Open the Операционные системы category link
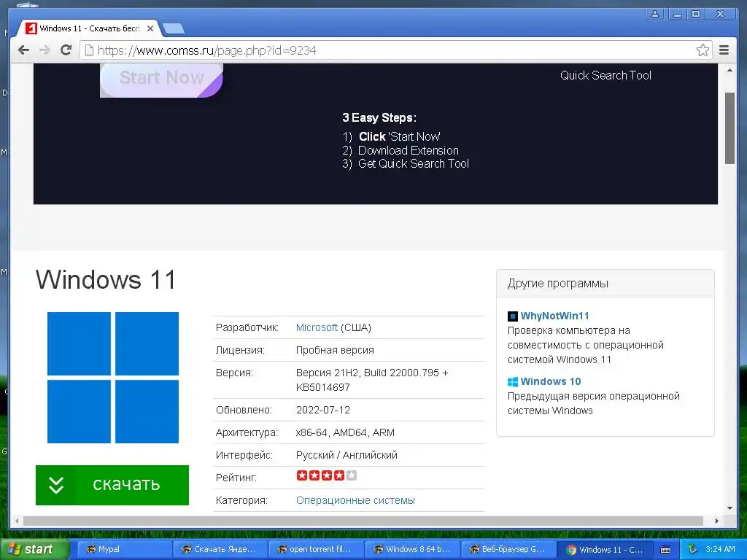The height and width of the screenshot is (560, 747). (x=355, y=500)
